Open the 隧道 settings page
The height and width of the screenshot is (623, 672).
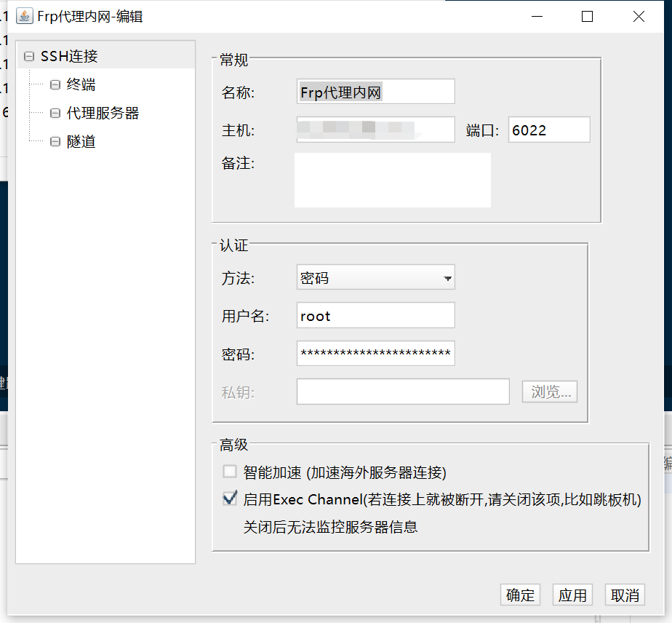(81, 141)
